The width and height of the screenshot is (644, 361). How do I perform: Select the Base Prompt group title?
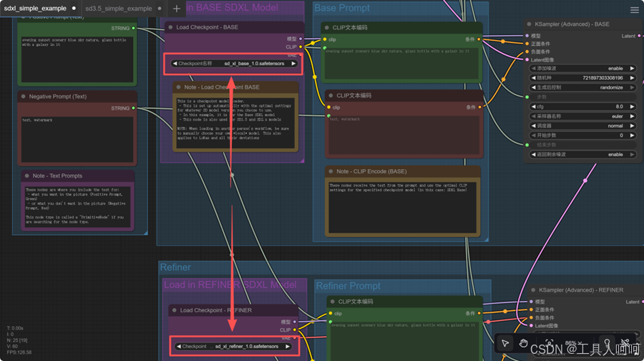point(342,8)
